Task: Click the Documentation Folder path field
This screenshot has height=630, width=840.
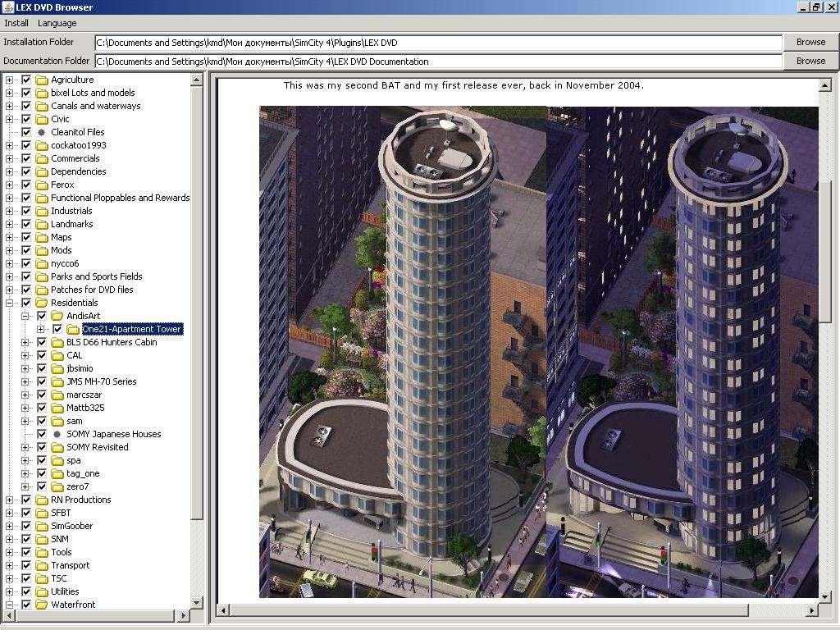Action: pyautogui.click(x=438, y=62)
